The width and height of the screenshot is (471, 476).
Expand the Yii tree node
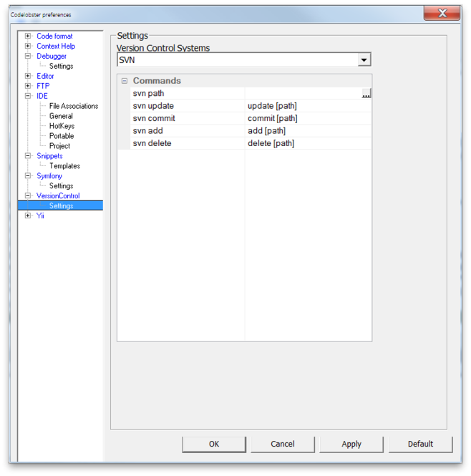tap(28, 215)
